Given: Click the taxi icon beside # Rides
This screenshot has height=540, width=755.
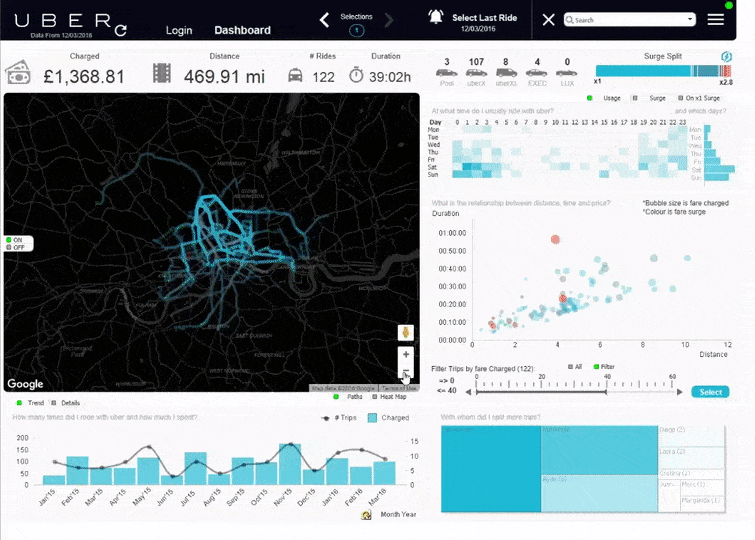Looking at the screenshot, I should tap(295, 76).
